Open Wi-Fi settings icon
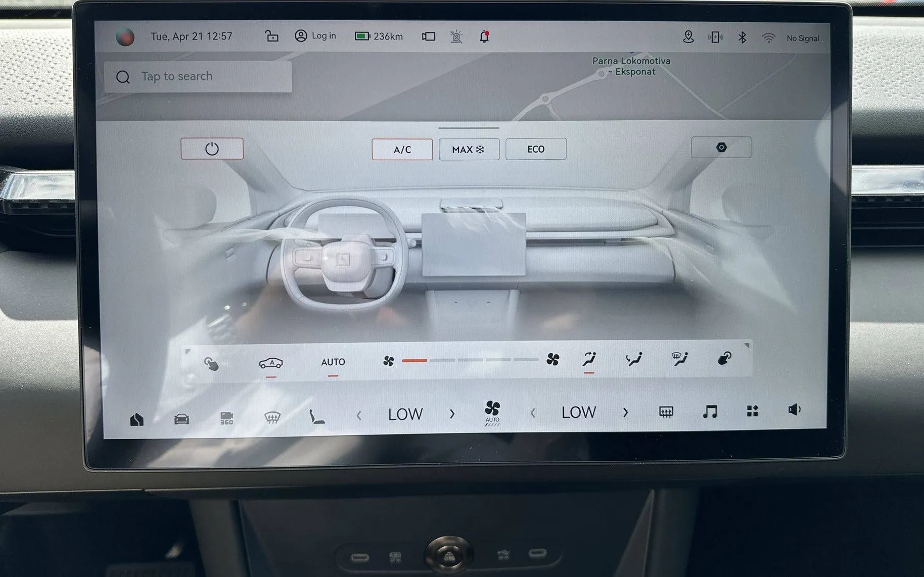Image resolution: width=924 pixels, height=577 pixels. tap(768, 38)
